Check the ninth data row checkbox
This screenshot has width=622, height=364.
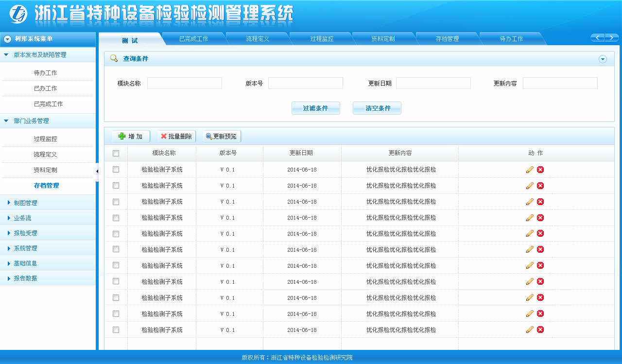(x=116, y=297)
